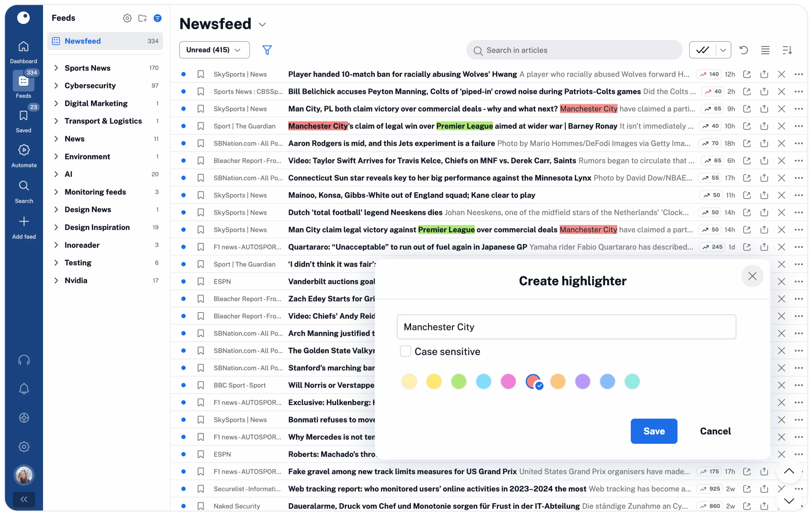Toggle unread dot on Belichick article

tap(183, 91)
